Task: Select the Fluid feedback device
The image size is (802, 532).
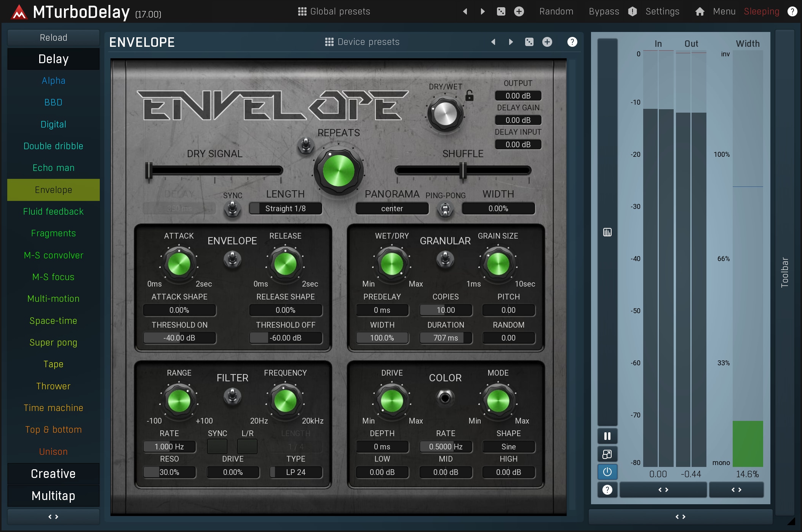Action: (x=53, y=212)
